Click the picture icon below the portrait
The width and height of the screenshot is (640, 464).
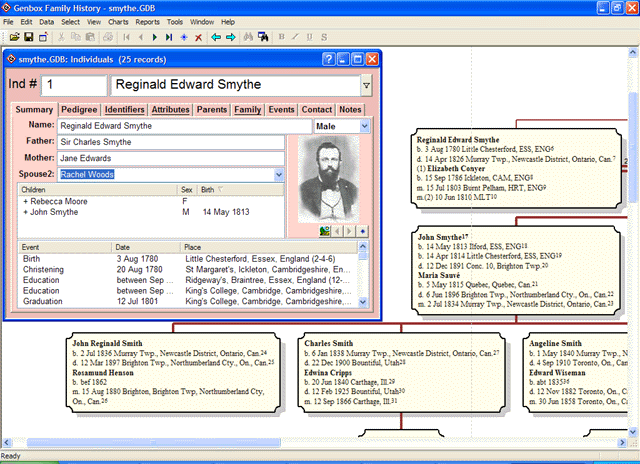325,231
